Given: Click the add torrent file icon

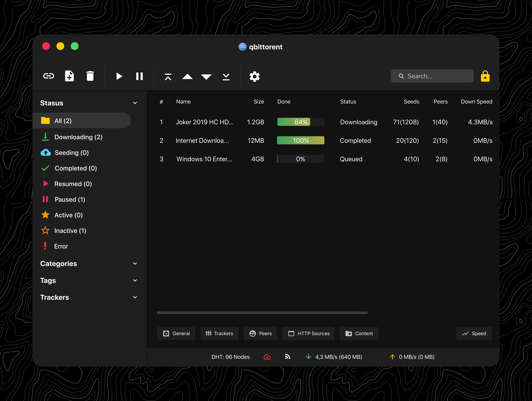Looking at the screenshot, I should point(69,76).
